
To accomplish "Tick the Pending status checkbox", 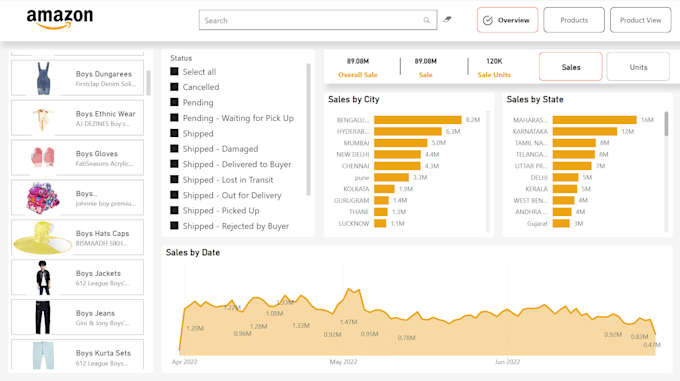I will click(x=174, y=102).
